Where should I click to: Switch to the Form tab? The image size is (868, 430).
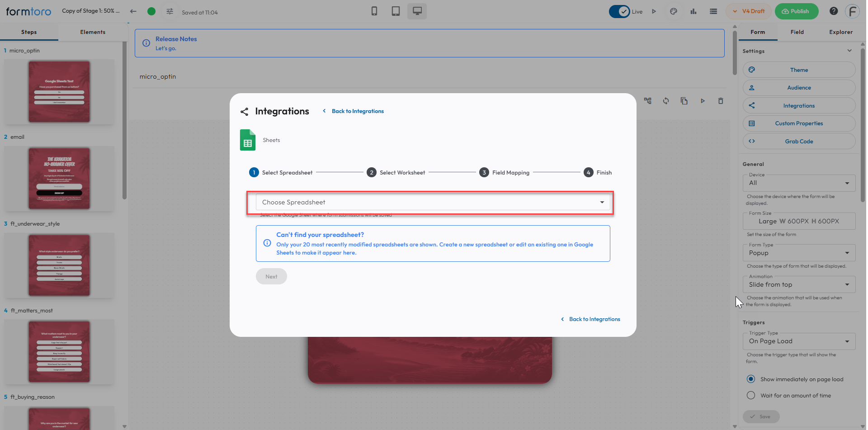[x=758, y=32]
